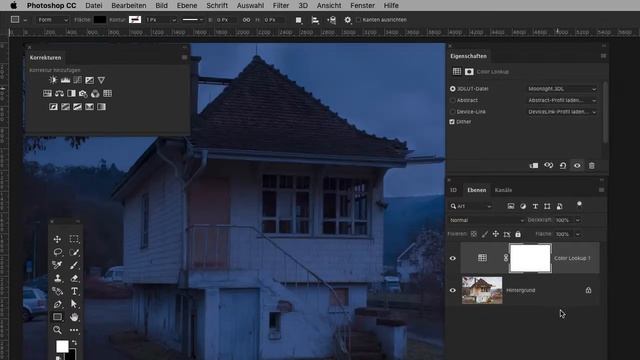Open the Bild menu
The image size is (640, 360).
pos(161,5)
